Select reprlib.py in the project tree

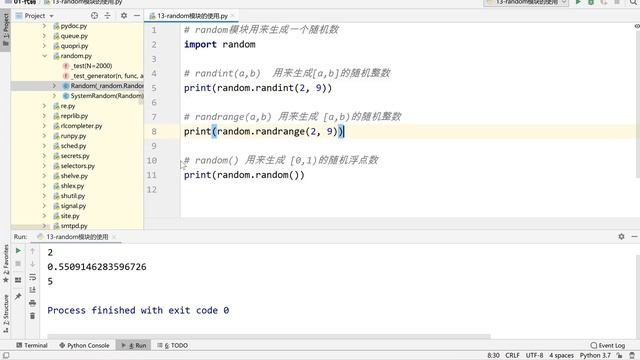point(74,116)
